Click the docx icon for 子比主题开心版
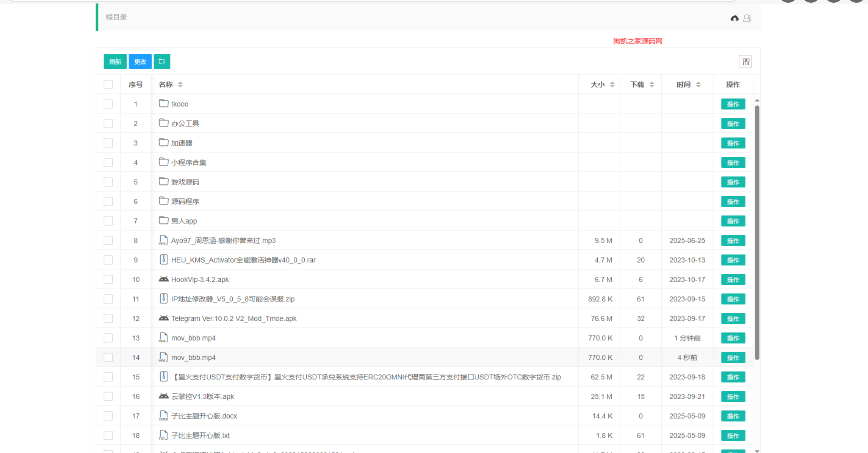The image size is (868, 453). [x=163, y=416]
